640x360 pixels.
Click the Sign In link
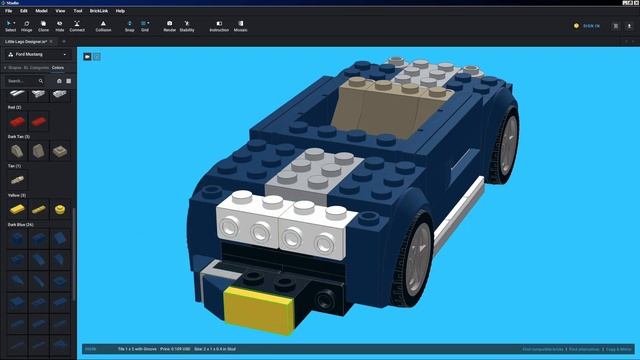coord(591,26)
